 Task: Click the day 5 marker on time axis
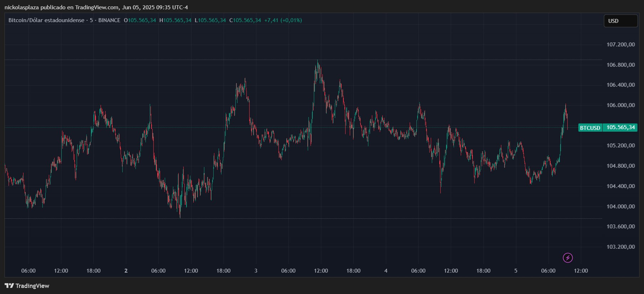click(516, 271)
